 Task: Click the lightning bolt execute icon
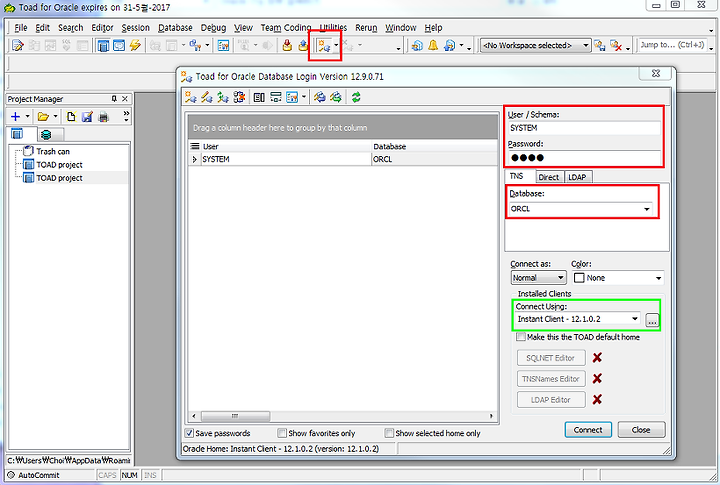pyautogui.click(x=135, y=45)
